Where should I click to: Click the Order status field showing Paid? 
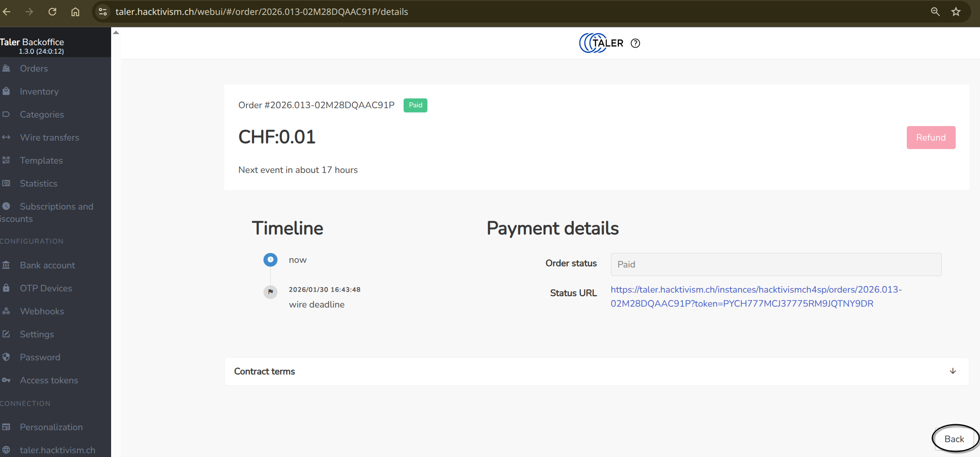776,264
